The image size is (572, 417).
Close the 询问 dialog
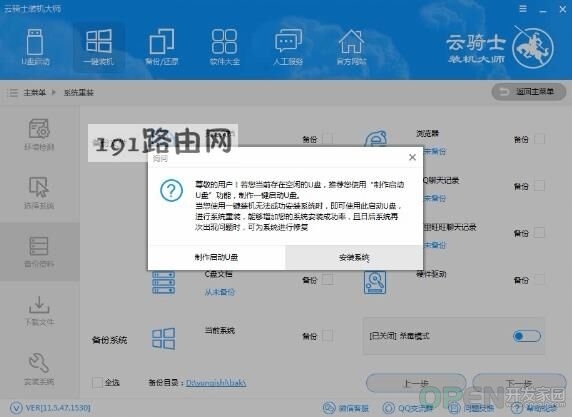click(412, 157)
